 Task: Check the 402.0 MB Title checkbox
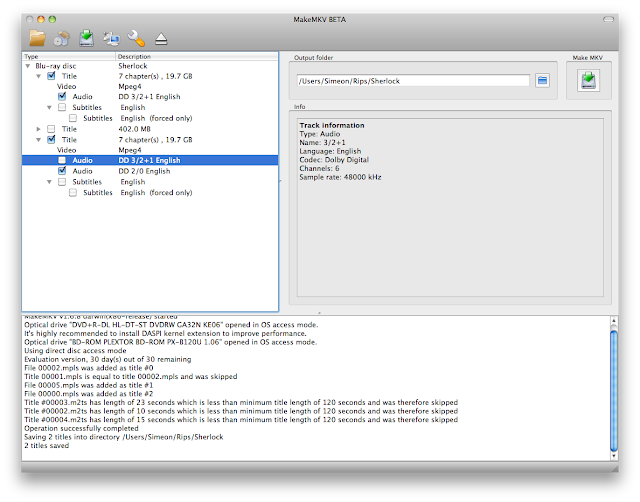click(x=51, y=129)
